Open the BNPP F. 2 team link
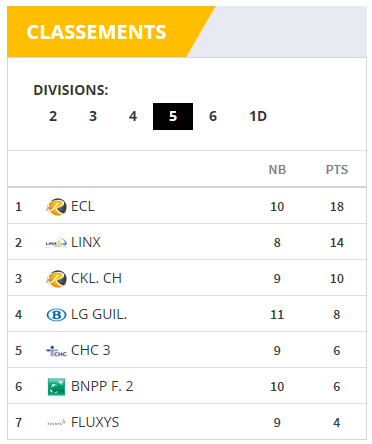 click(x=102, y=386)
